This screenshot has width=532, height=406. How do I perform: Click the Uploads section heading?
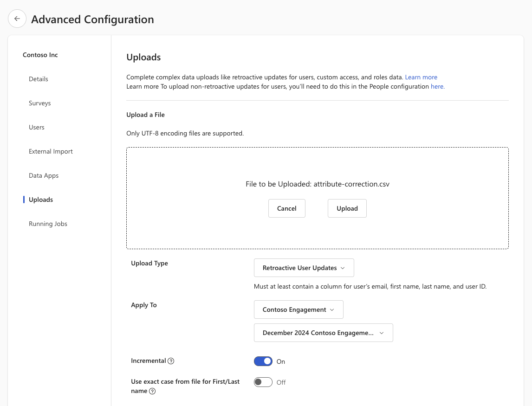pyautogui.click(x=143, y=57)
